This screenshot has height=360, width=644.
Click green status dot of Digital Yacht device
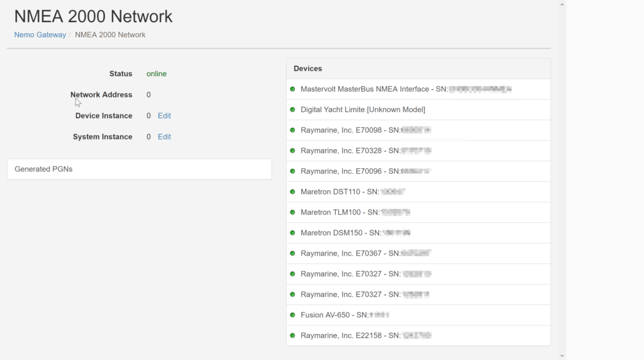click(x=292, y=110)
